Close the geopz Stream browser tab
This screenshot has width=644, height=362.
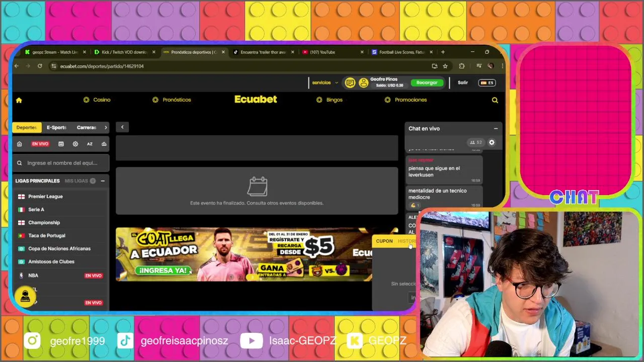click(85, 52)
